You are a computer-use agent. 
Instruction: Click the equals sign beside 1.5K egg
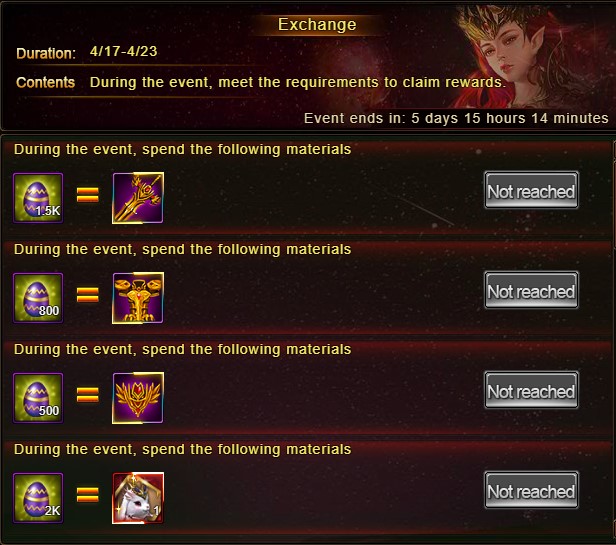tap(88, 195)
